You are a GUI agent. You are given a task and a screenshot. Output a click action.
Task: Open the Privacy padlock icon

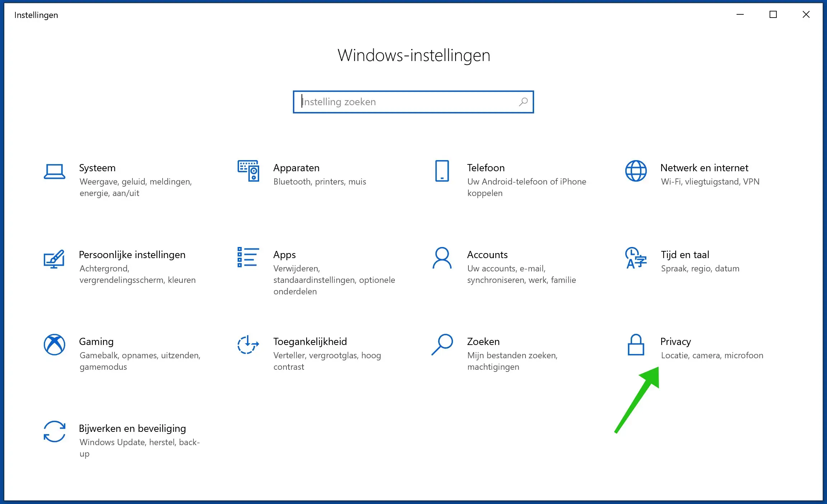click(636, 345)
